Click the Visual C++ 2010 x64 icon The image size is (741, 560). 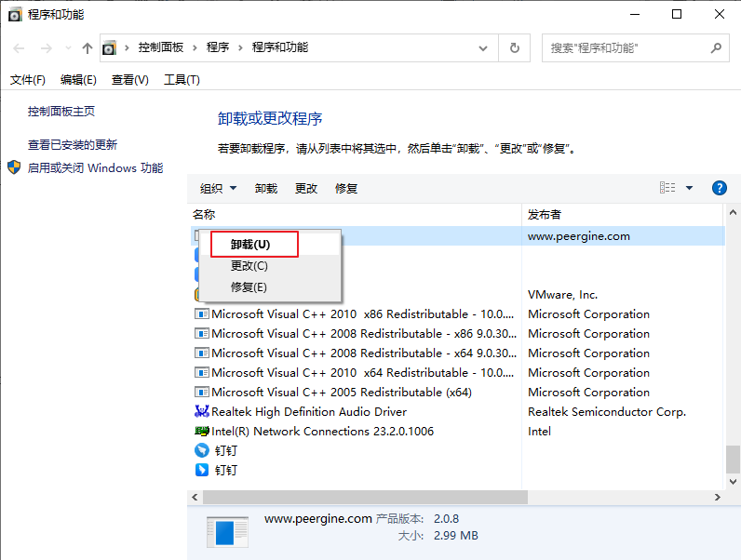point(202,372)
